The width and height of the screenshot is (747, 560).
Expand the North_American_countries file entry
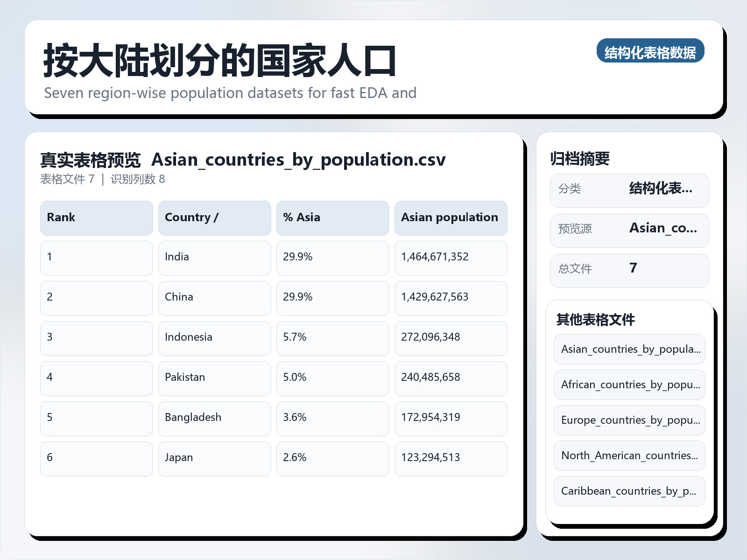(x=629, y=456)
